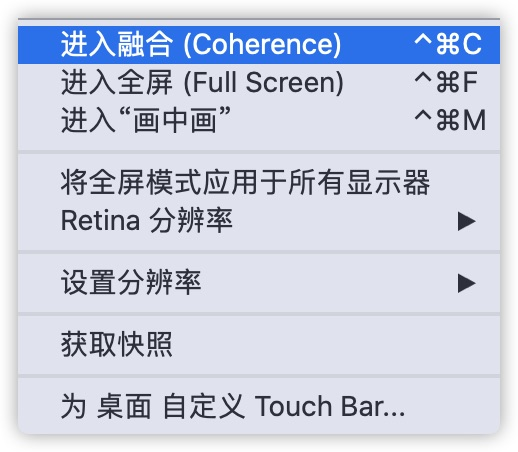Screen dimensions: 518x452
Task: Toggle 将全屏模式应用于所有显示器 option
Action: coord(259,182)
